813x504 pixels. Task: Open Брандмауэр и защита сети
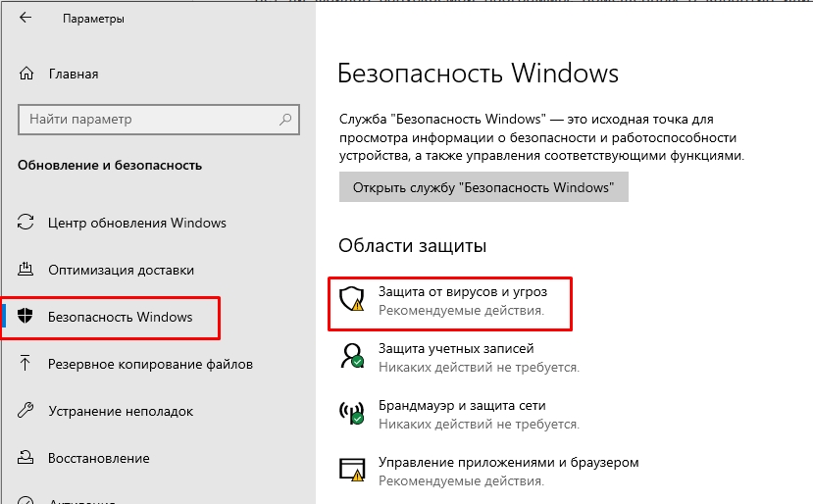coord(462,405)
